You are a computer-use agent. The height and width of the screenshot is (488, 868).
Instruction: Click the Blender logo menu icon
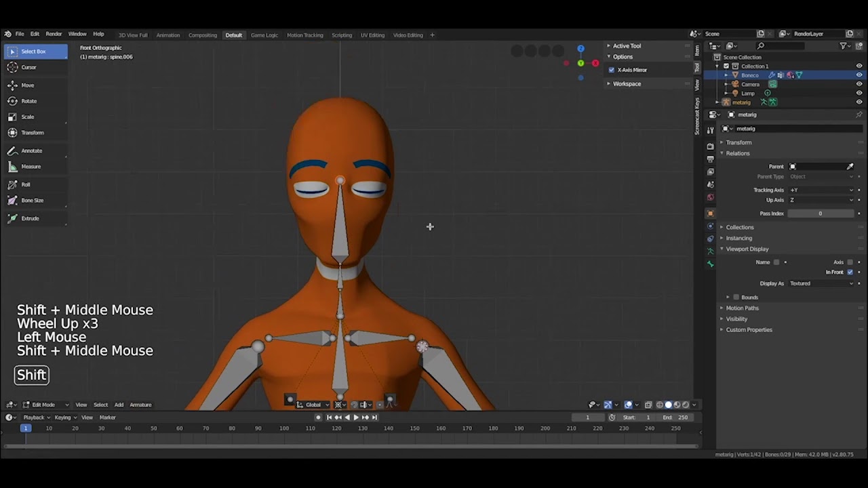7,35
